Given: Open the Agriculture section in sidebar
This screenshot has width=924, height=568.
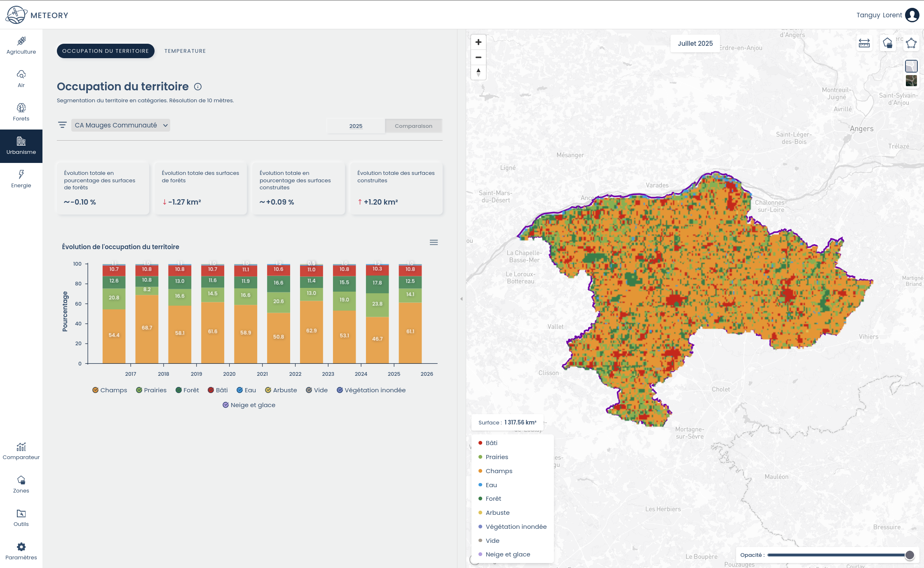Looking at the screenshot, I should coord(21,45).
